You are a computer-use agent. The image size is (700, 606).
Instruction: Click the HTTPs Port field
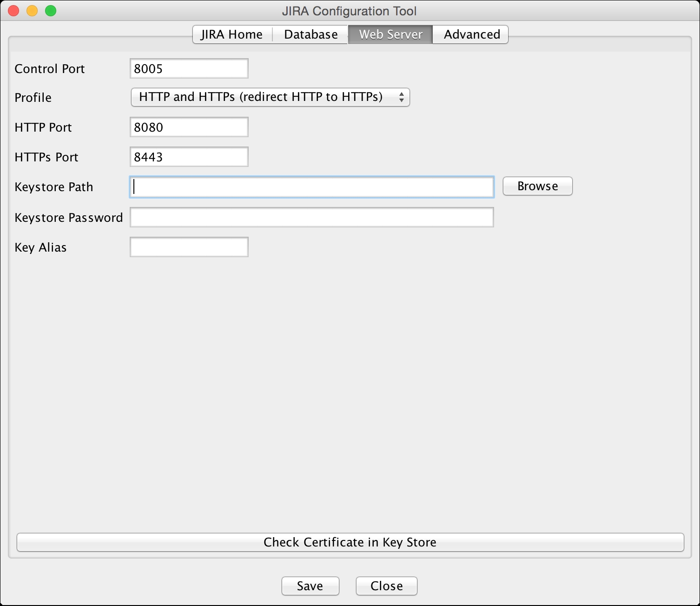189,157
